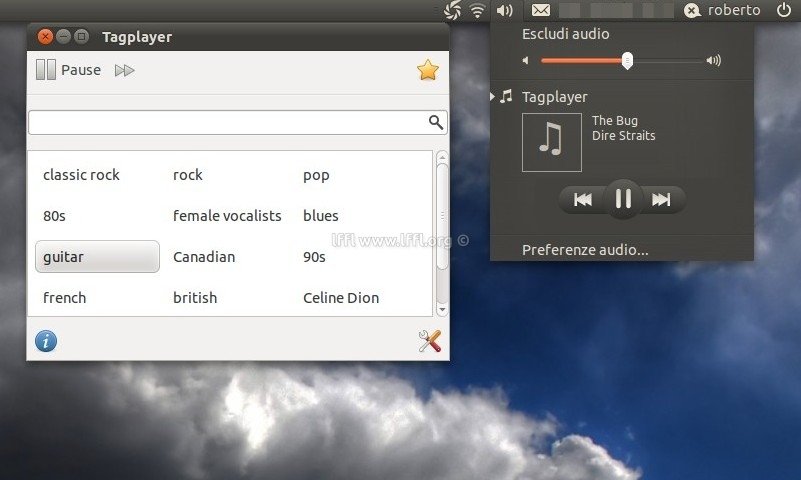Pick the Celine Dion tag
801x480 pixels.
click(x=341, y=298)
